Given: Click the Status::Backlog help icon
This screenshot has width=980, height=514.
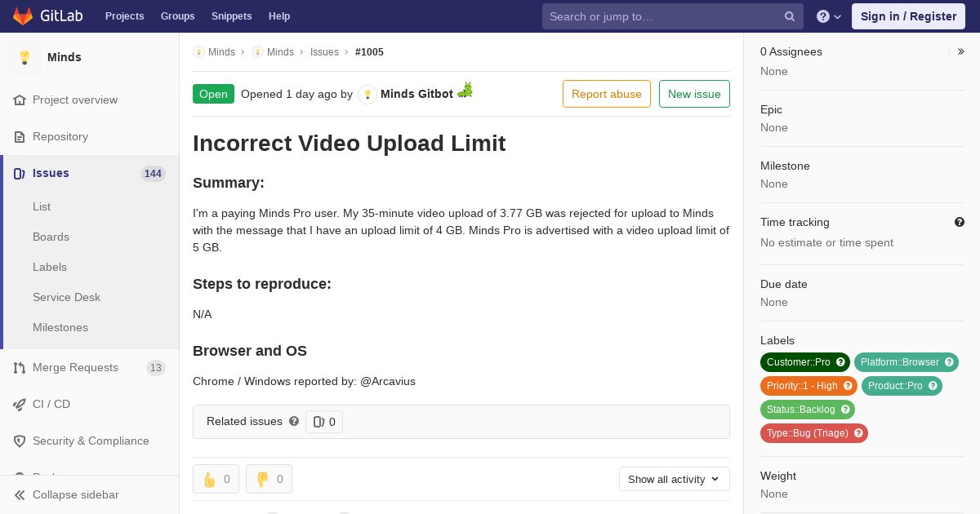Looking at the screenshot, I should pyautogui.click(x=845, y=410).
